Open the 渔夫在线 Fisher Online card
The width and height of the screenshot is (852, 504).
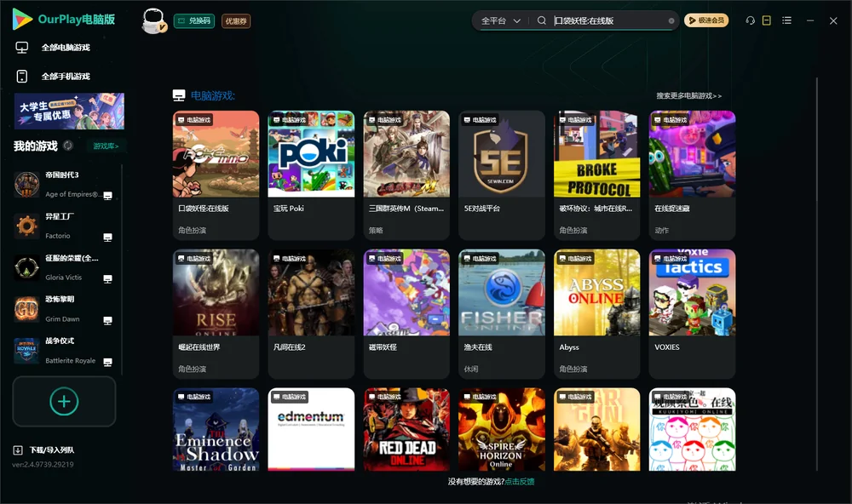502,314
